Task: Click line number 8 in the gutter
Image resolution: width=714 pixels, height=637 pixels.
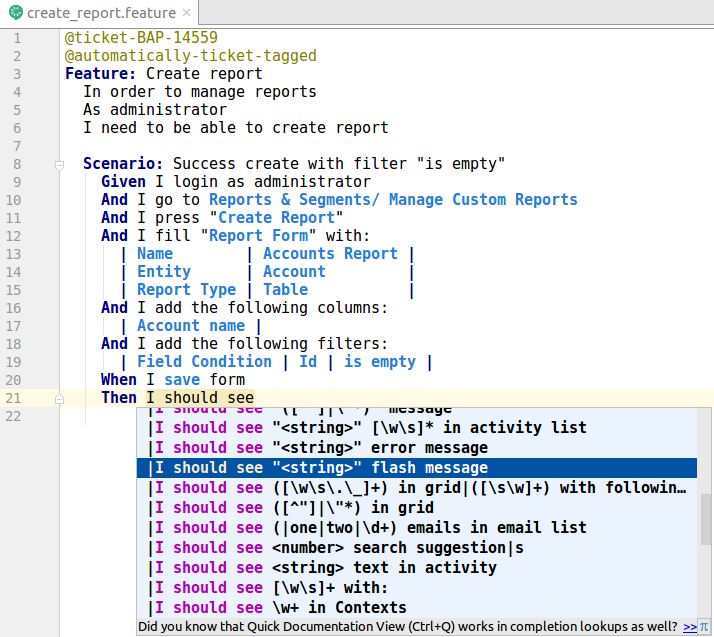Action: coord(17,164)
